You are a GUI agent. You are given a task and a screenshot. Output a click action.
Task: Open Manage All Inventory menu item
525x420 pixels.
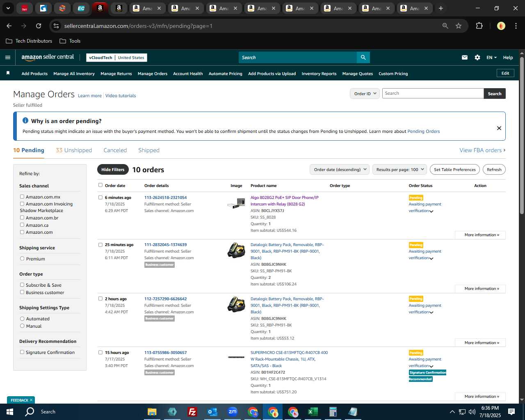[74, 74]
